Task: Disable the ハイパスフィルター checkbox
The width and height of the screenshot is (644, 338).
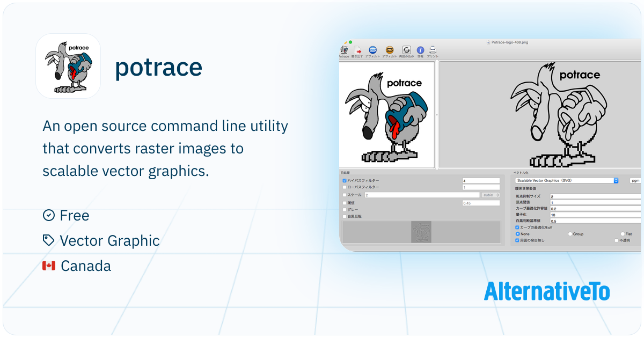Action: (x=345, y=181)
